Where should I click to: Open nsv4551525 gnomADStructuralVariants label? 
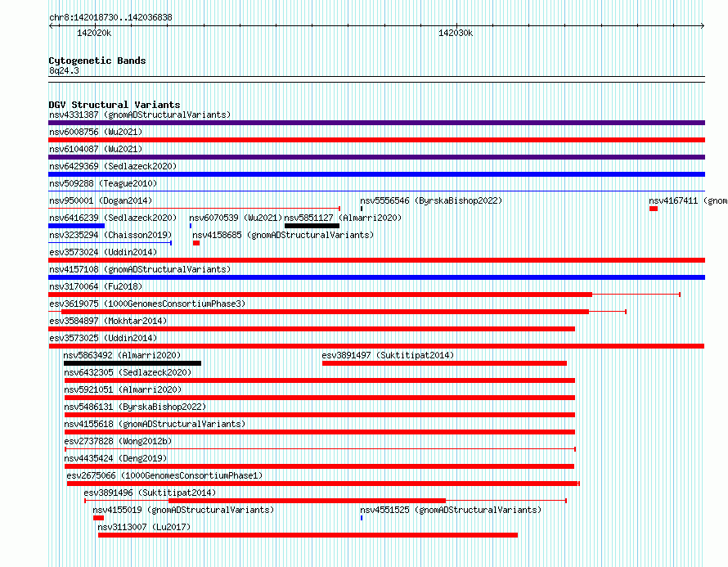[x=451, y=510]
